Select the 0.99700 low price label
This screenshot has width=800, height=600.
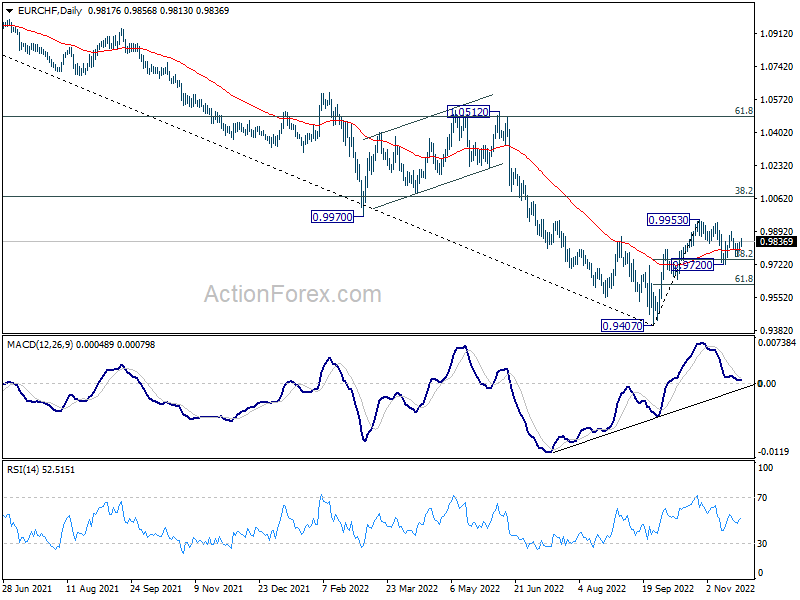(x=332, y=216)
